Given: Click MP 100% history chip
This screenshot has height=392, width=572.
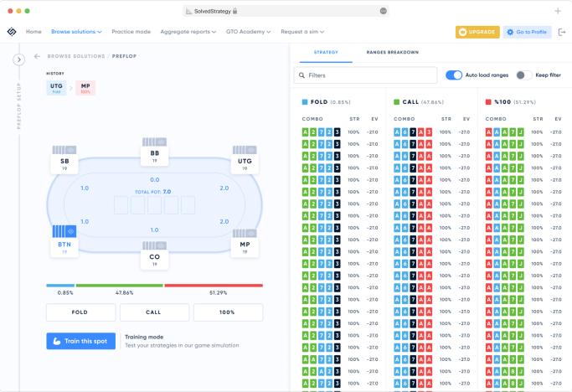Looking at the screenshot, I should (x=85, y=88).
